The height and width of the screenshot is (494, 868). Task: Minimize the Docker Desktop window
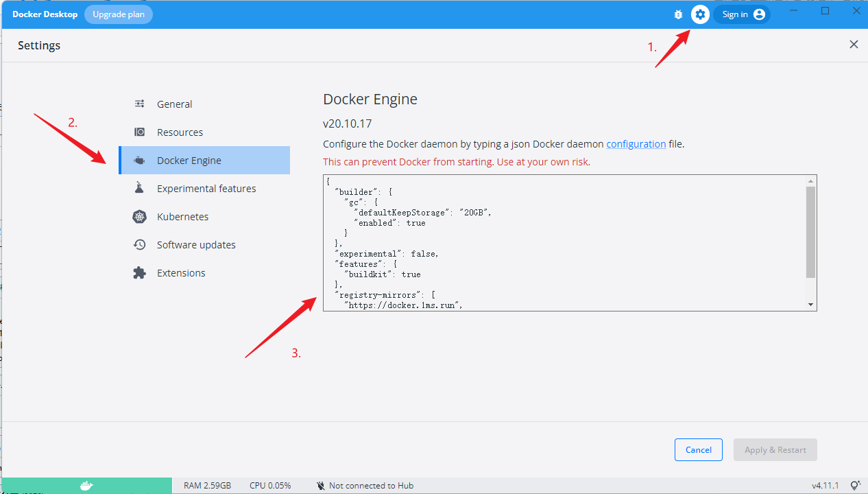point(794,11)
